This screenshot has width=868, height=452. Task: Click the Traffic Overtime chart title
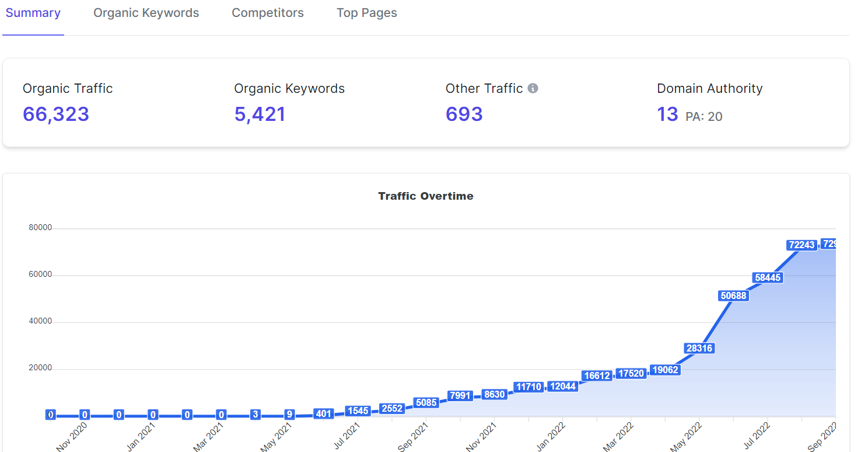[x=426, y=196]
